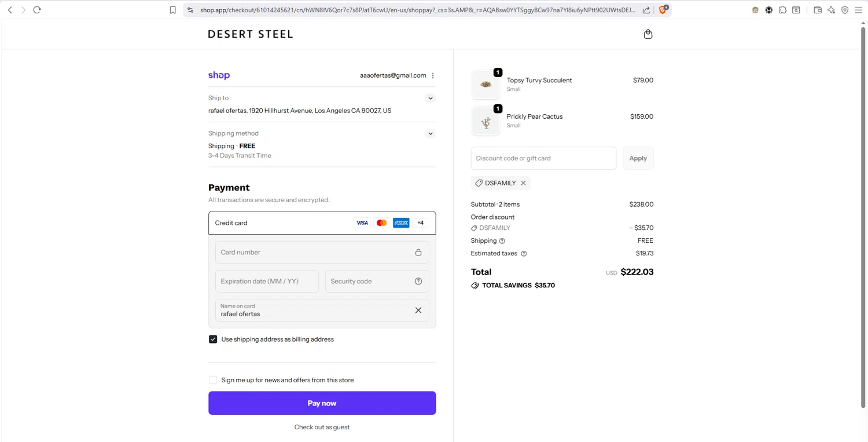This screenshot has height=442, width=868.
Task: Go back in browser history
Action: click(x=10, y=10)
